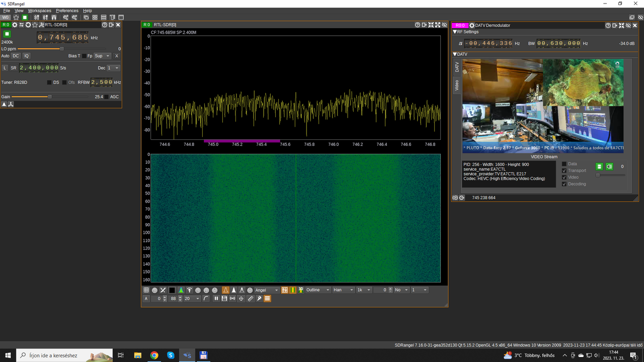Toggle the Decoding checkbox in DATV
The height and width of the screenshot is (362, 644).
click(564, 184)
